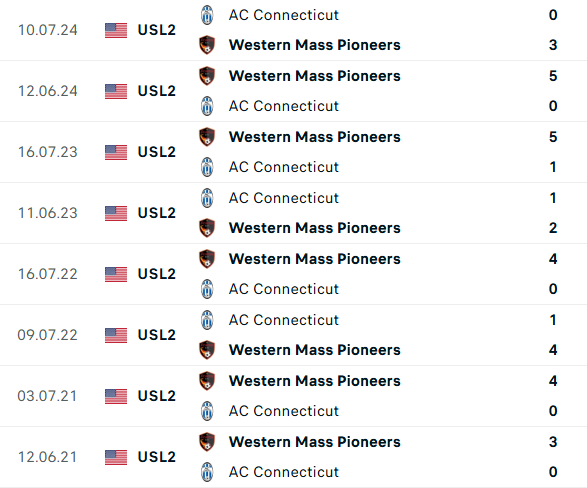This screenshot has width=587, height=488.
Task: Click the US flag beside 12.06.24 USL2
Action: tap(116, 91)
